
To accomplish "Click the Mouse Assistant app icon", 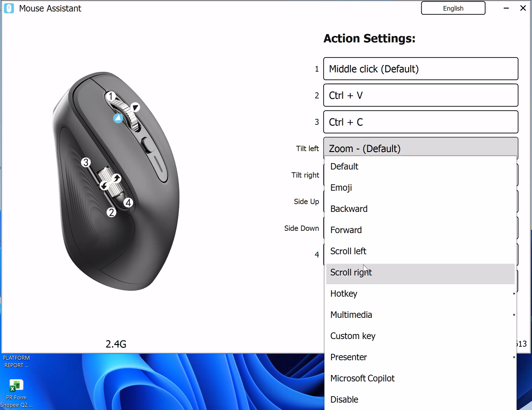I will 9,8.
